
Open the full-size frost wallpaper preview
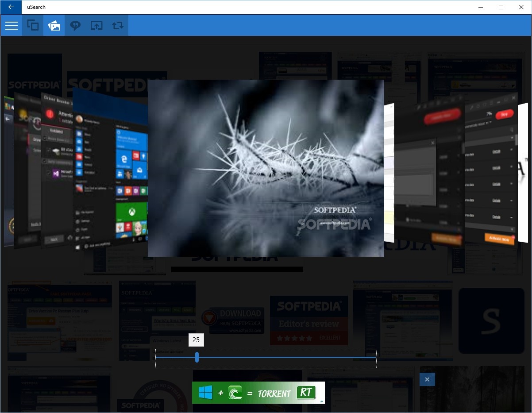(x=266, y=168)
